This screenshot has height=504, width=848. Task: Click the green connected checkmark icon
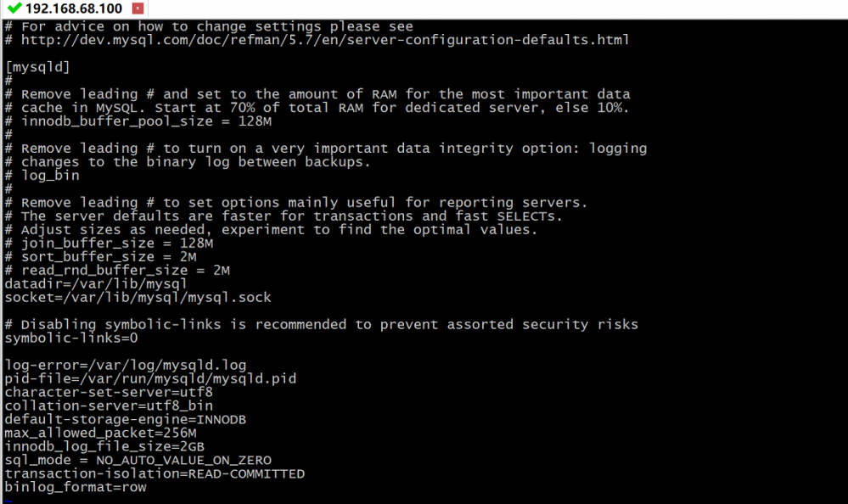pyautogui.click(x=14, y=8)
